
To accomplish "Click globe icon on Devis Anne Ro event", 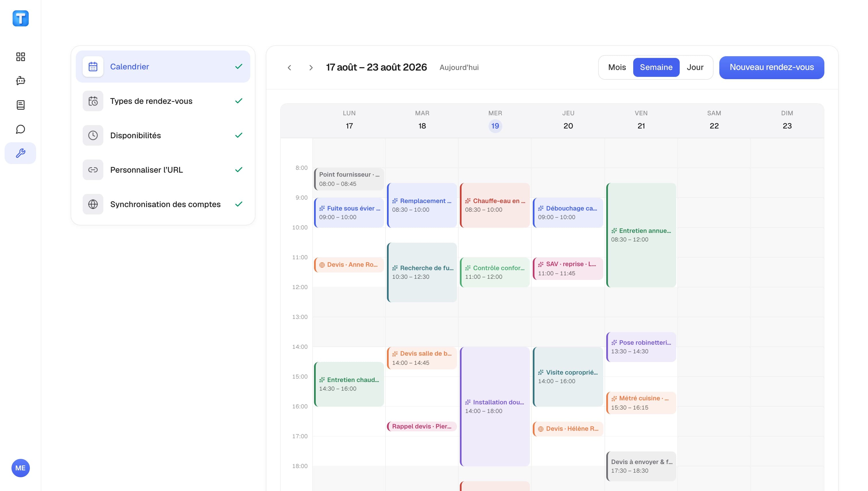I will (x=322, y=265).
